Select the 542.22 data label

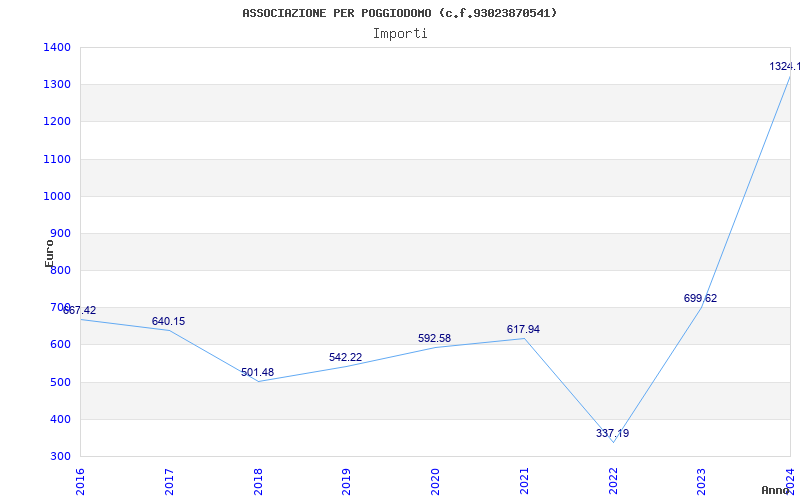[x=345, y=357]
